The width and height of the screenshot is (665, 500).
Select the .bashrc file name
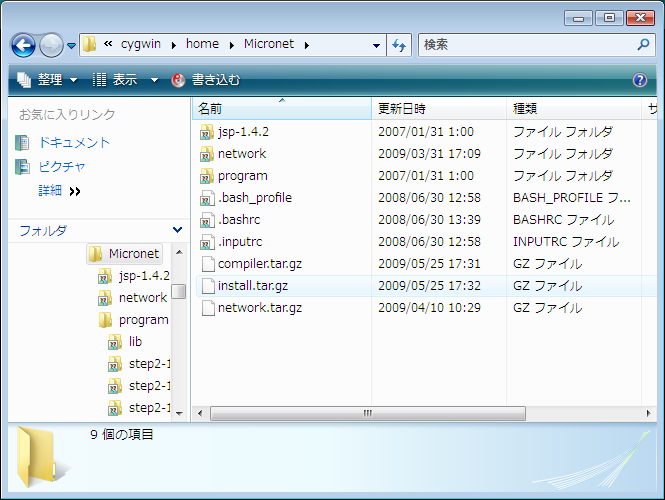tap(239, 220)
